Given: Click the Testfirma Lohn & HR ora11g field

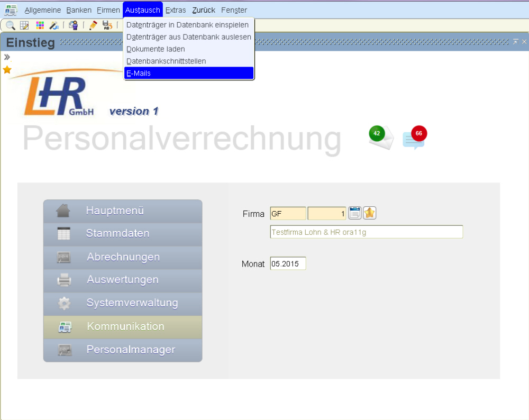Looking at the screenshot, I should (367, 232).
